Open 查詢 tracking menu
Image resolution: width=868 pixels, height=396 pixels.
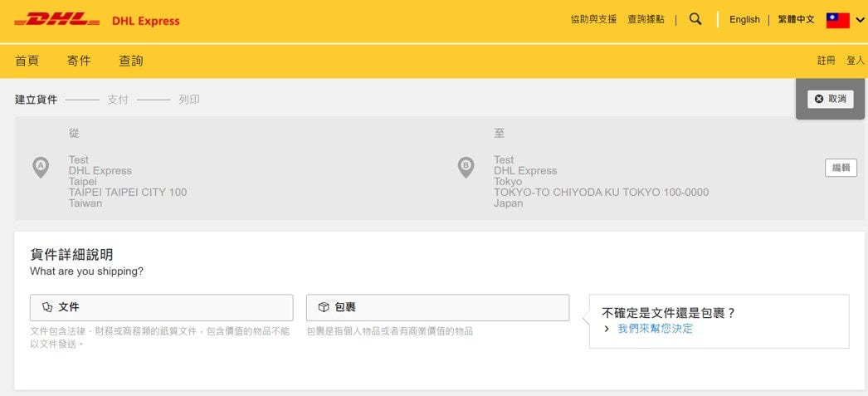point(130,61)
